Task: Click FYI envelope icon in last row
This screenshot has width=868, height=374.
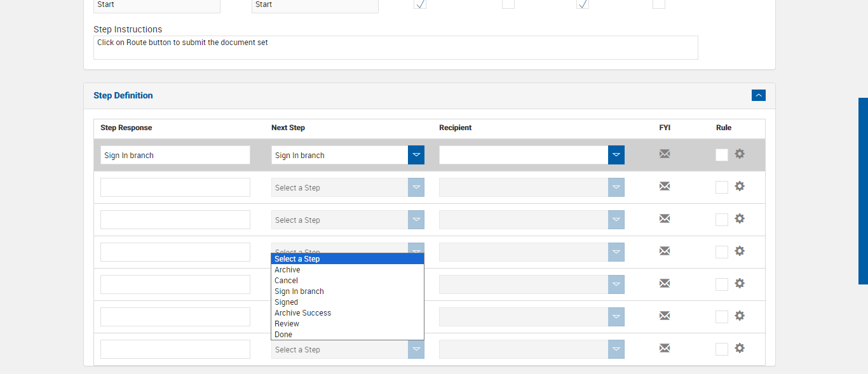Action: (665, 348)
